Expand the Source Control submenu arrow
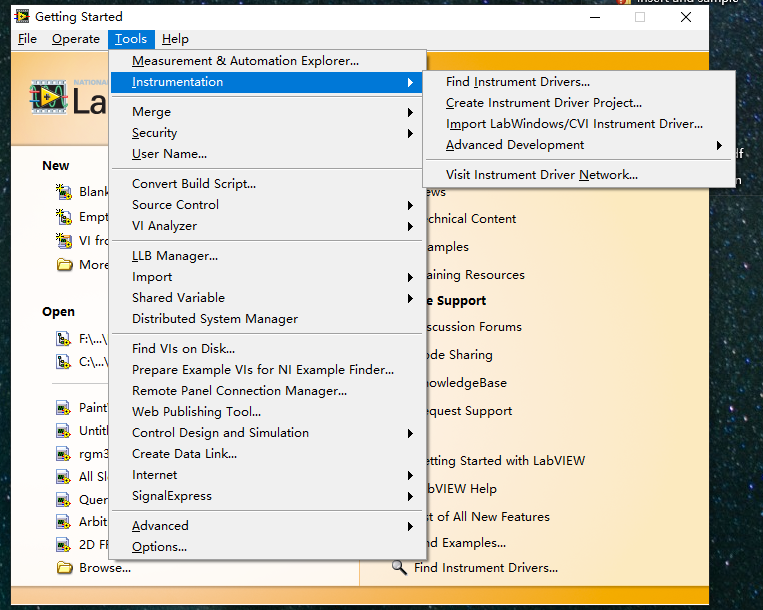Image resolution: width=763 pixels, height=610 pixels. click(x=410, y=205)
